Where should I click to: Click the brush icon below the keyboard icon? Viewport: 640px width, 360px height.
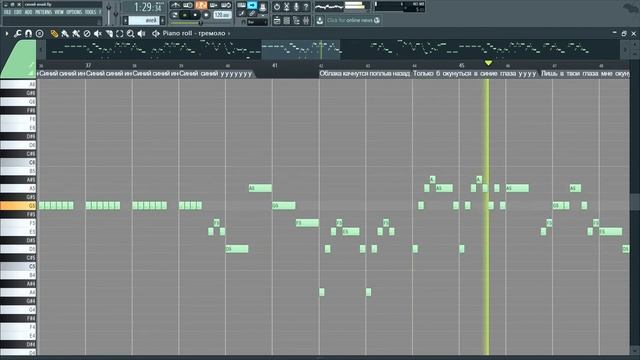coord(242,13)
